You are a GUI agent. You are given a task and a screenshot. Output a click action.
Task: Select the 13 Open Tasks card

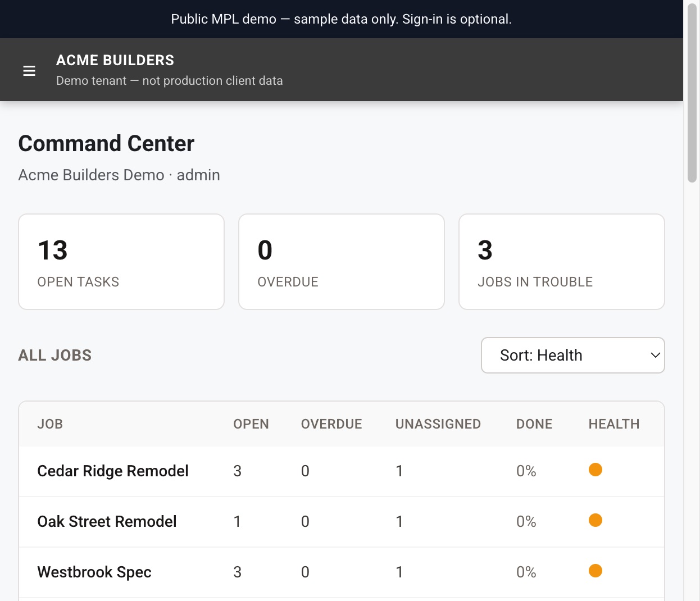point(121,262)
